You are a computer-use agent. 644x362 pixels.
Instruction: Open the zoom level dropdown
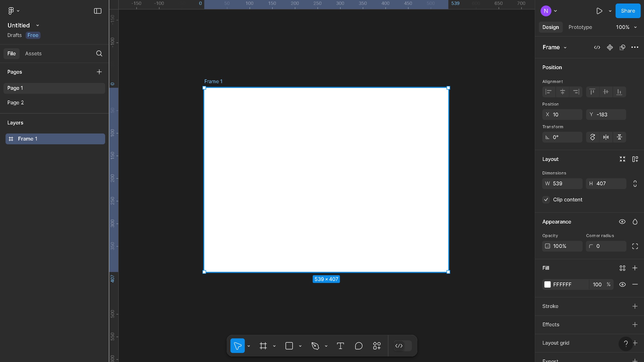pyautogui.click(x=626, y=27)
